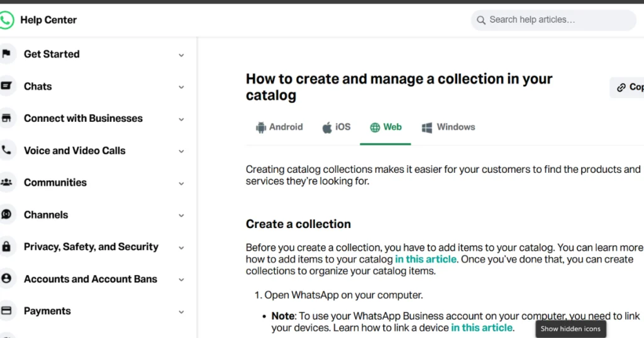644x338 pixels.
Task: Select the Web tab
Action: point(386,127)
